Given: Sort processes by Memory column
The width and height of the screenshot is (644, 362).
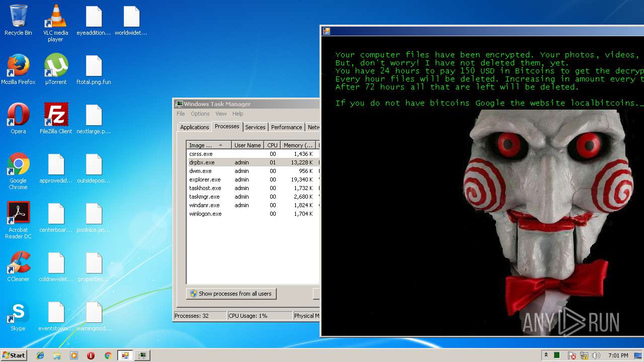Looking at the screenshot, I should pyautogui.click(x=298, y=145).
